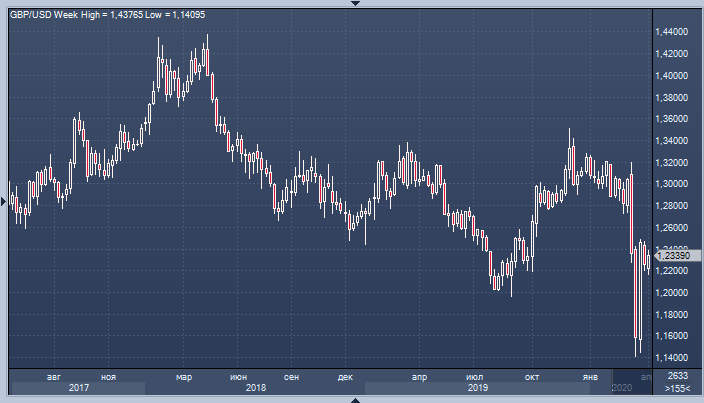Click the 1,14000 price axis label
704x403 pixels.
(671, 357)
